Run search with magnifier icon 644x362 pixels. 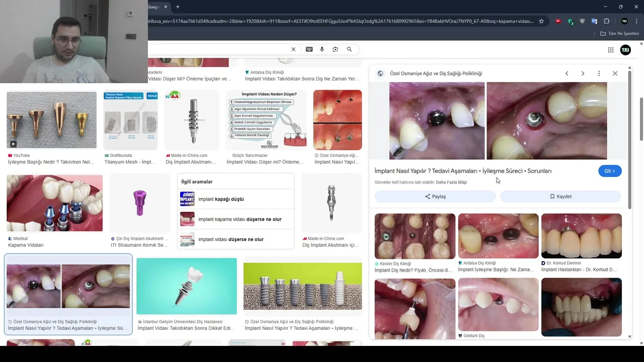point(349,49)
